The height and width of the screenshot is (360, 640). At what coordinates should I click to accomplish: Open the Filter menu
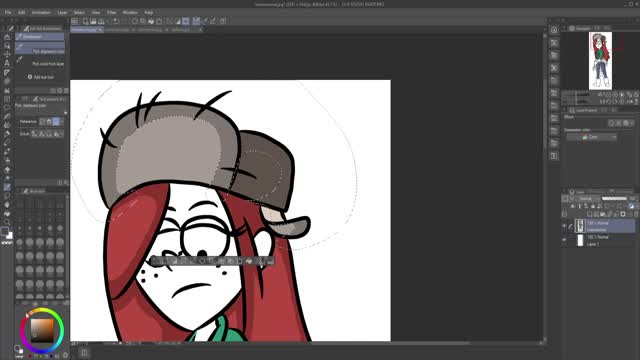pos(111,13)
